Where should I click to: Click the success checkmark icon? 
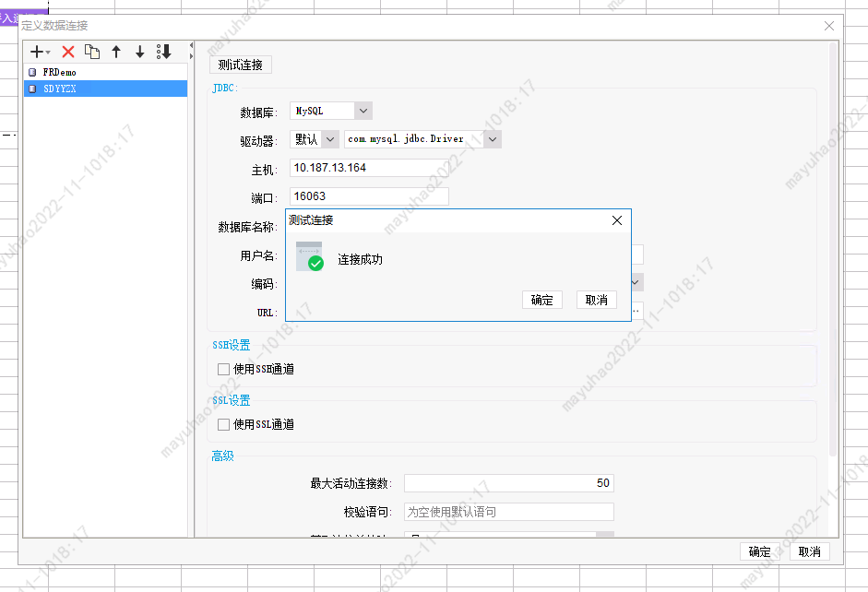click(x=316, y=264)
